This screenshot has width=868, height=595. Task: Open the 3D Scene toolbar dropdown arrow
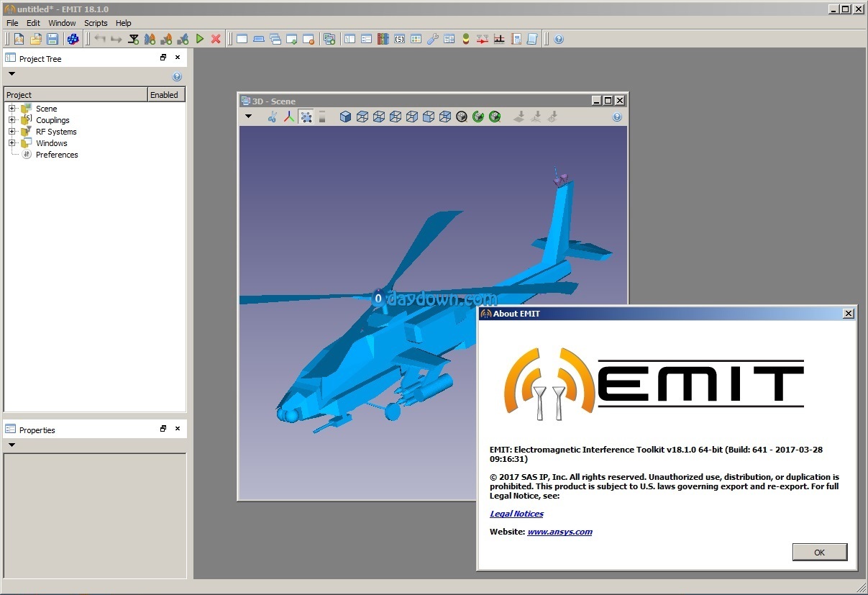pos(248,117)
